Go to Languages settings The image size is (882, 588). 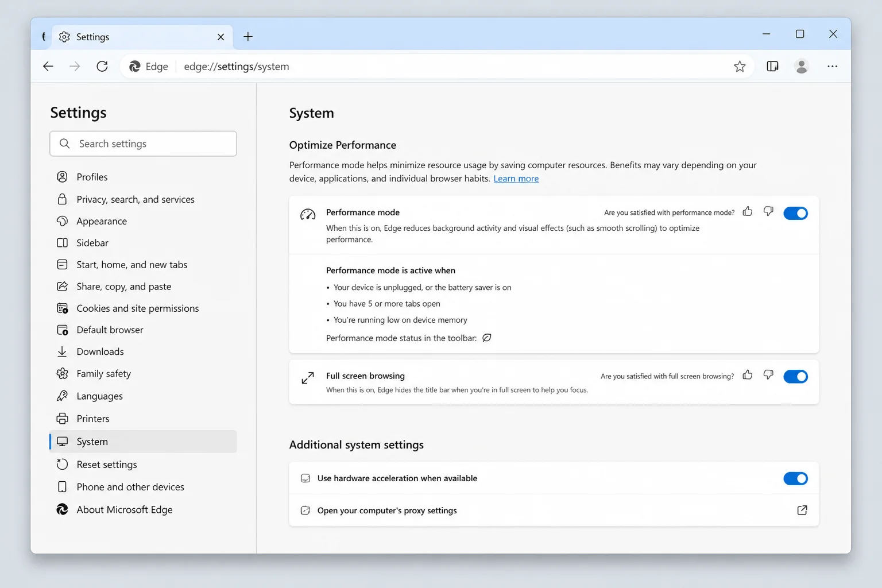[143, 396]
